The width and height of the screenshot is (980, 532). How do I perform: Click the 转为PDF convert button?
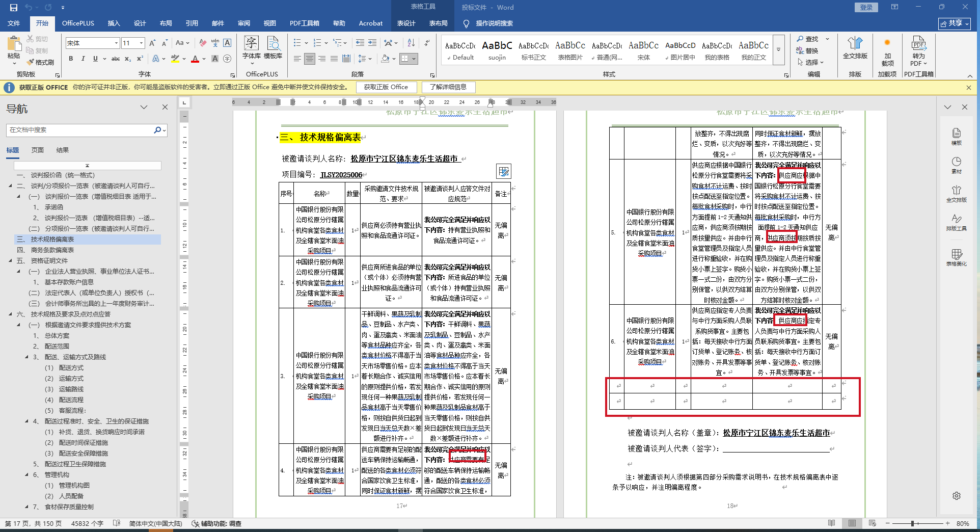tap(918, 51)
